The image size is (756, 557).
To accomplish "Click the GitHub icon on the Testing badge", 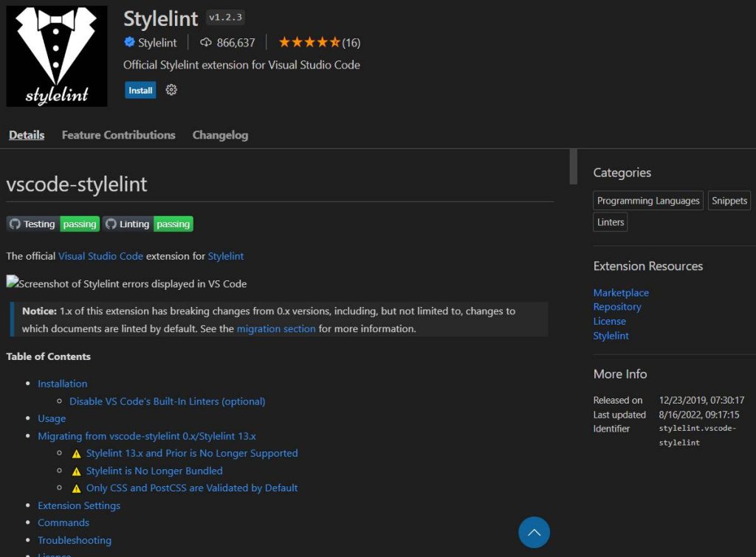I will (14, 224).
